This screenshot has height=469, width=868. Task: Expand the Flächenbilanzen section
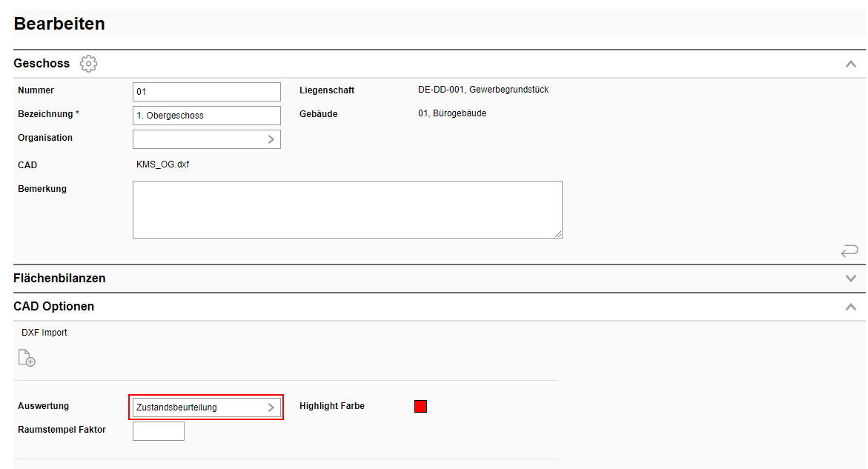pyautogui.click(x=851, y=278)
